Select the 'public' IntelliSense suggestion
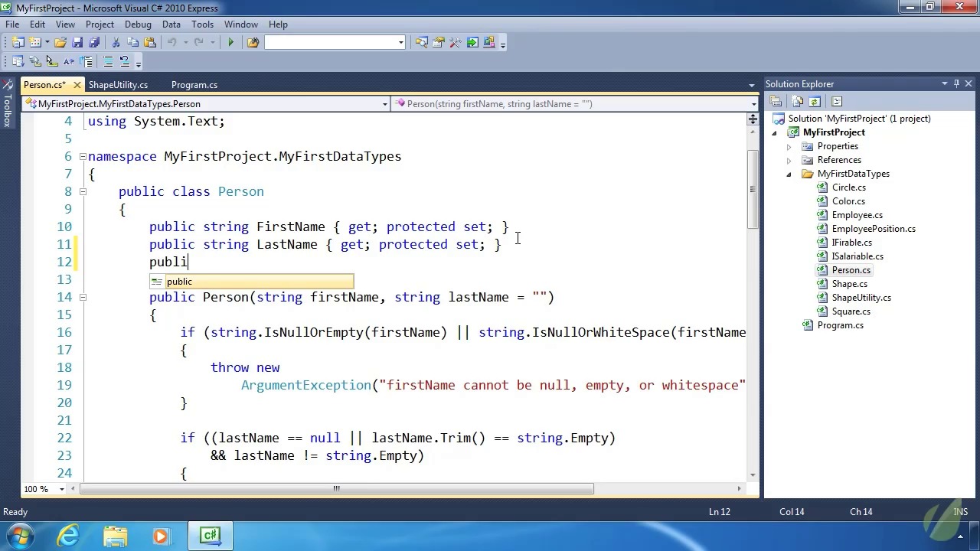Viewport: 980px width, 551px height. (251, 282)
